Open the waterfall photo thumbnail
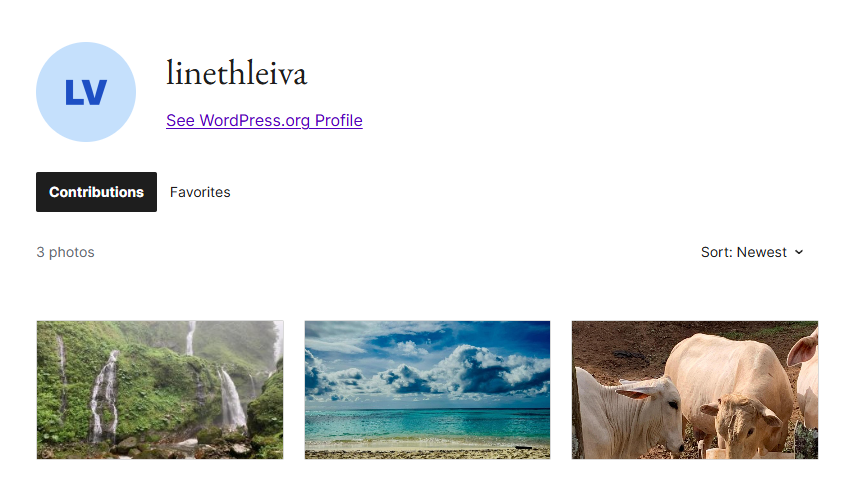The width and height of the screenshot is (858, 485). click(x=160, y=390)
